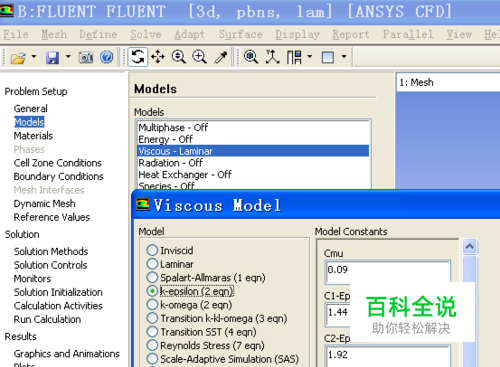Open the Surface menu
Viewport: 500px width, 367px height.
[x=241, y=34]
